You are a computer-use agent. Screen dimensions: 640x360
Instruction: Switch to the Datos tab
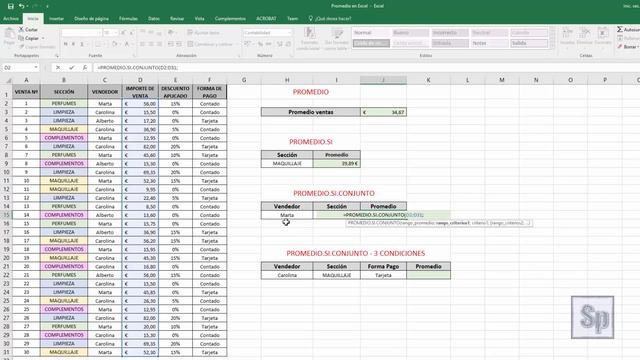point(154,18)
